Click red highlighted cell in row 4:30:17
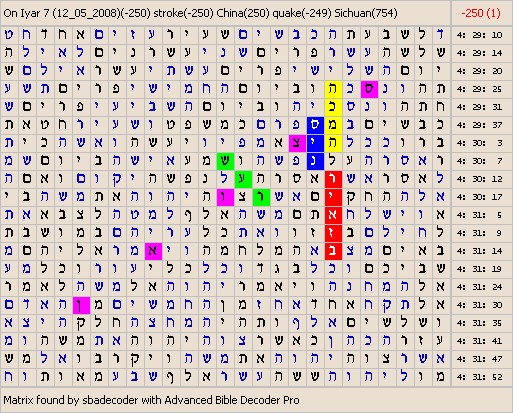 333,197
